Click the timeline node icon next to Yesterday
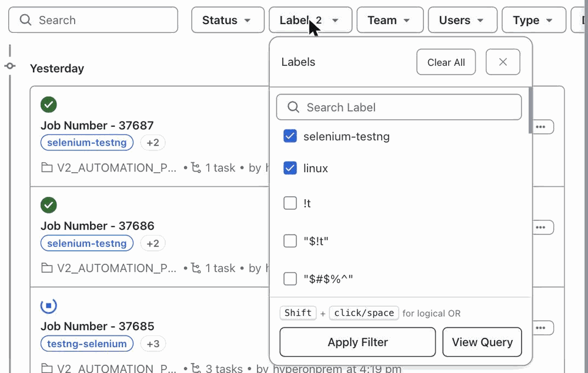 [x=10, y=66]
